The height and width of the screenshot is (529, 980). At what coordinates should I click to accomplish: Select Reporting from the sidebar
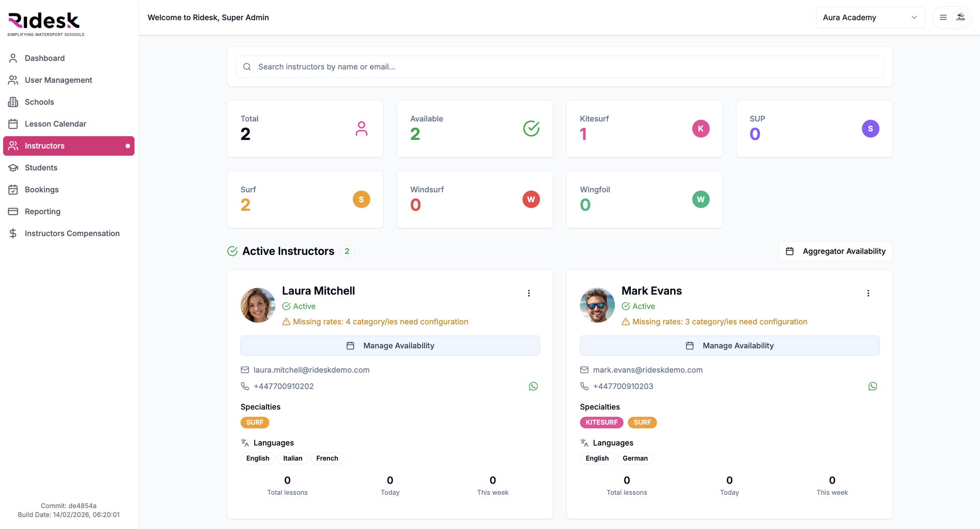[x=42, y=211]
